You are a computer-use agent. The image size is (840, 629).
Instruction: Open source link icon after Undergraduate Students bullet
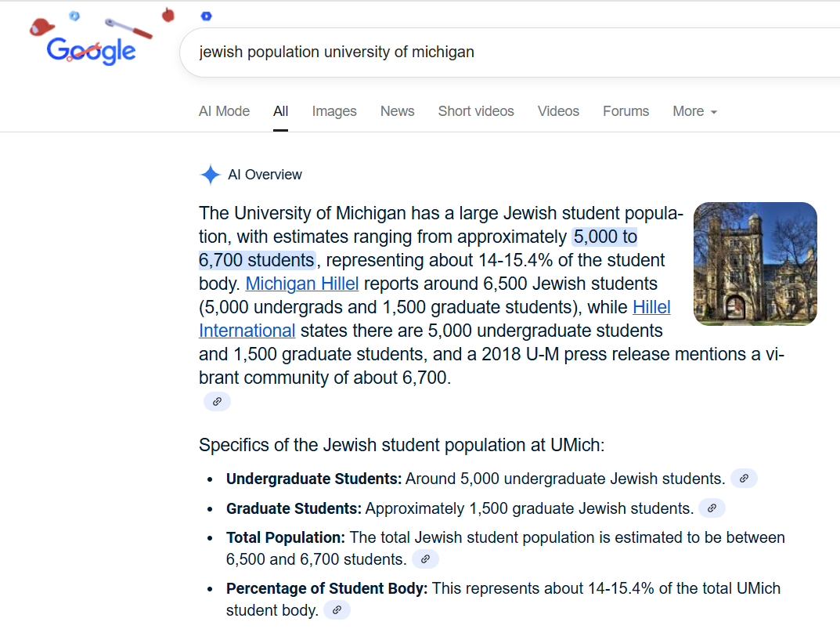744,479
